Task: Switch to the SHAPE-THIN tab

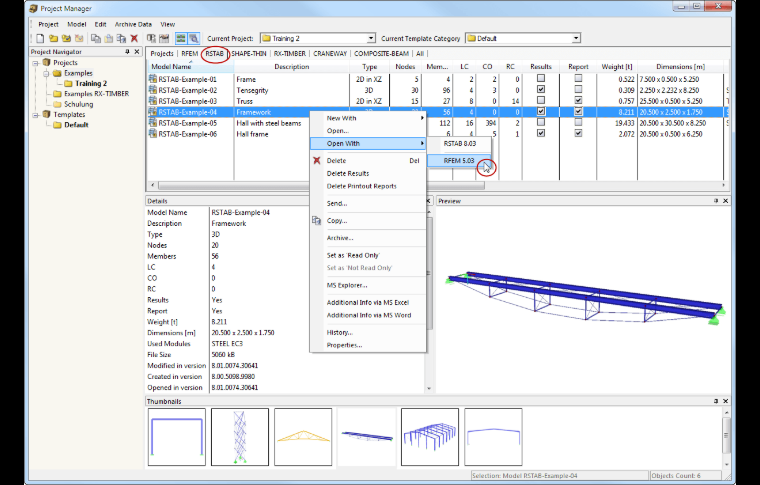Action: tap(249, 53)
